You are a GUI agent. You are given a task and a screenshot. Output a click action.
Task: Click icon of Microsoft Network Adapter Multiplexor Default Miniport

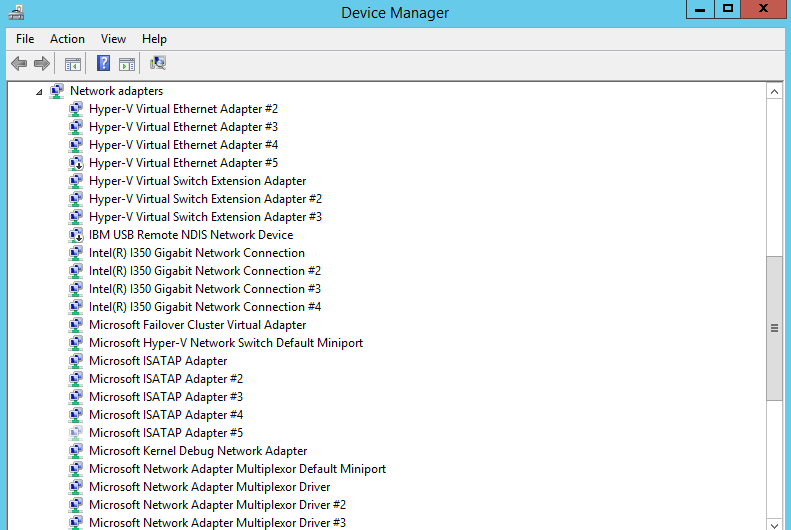click(x=76, y=469)
